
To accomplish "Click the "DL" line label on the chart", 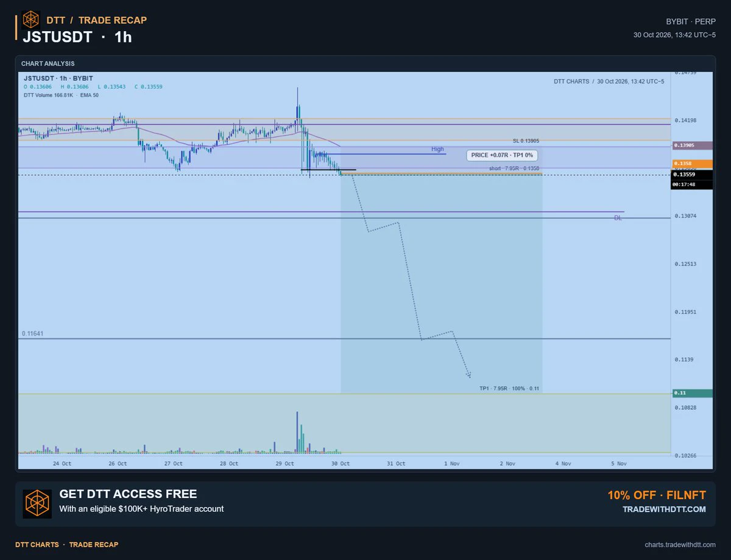I will tap(618, 217).
